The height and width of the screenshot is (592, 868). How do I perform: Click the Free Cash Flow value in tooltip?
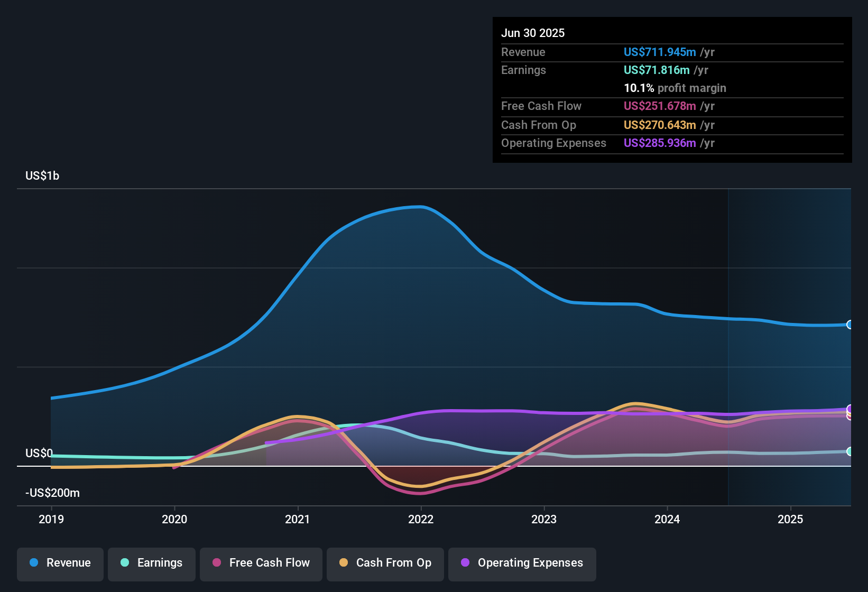click(660, 106)
